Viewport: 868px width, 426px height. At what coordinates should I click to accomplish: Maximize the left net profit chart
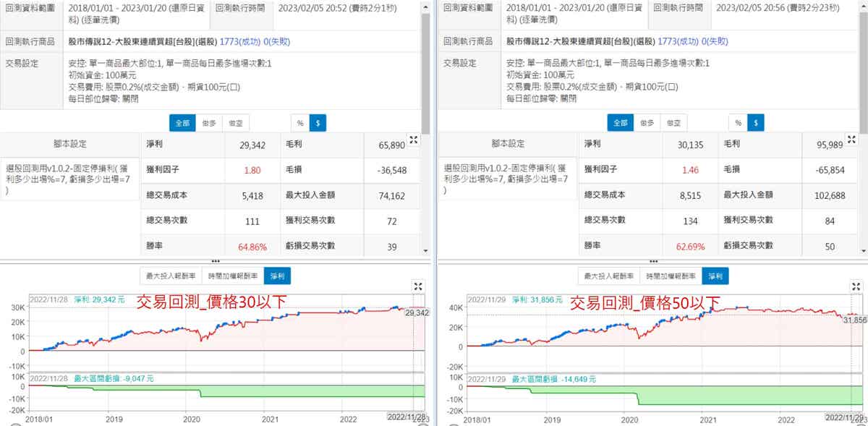(417, 286)
